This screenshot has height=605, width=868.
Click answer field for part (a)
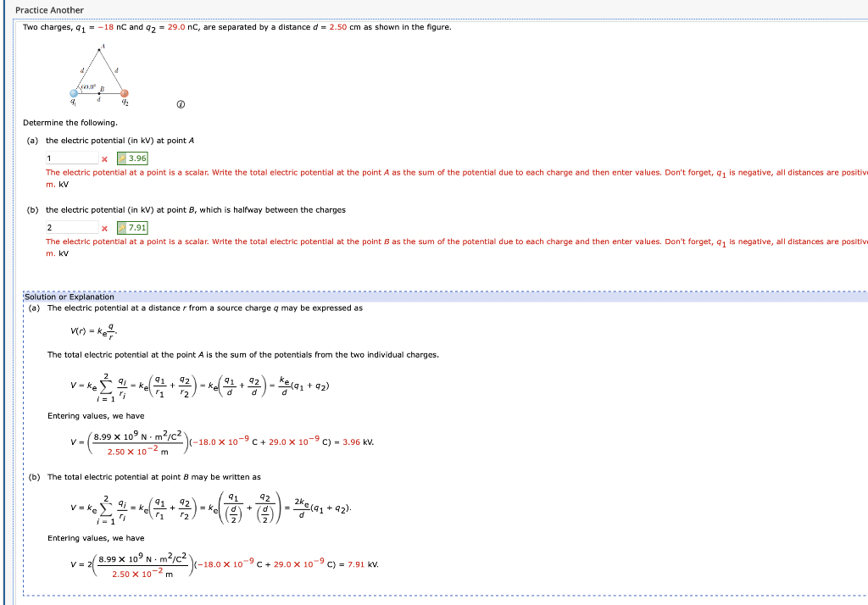72,158
